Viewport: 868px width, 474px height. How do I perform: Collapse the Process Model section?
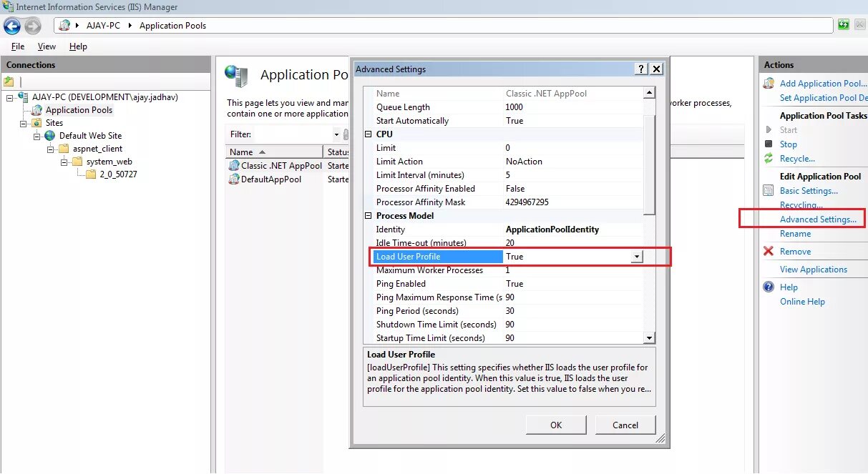point(369,216)
